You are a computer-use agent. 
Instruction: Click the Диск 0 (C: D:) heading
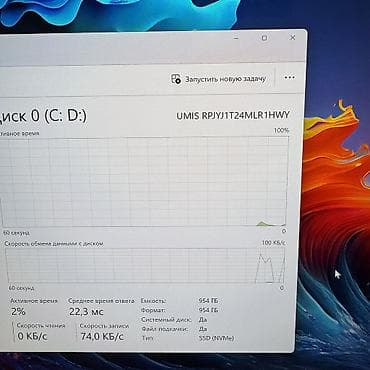pos(43,116)
